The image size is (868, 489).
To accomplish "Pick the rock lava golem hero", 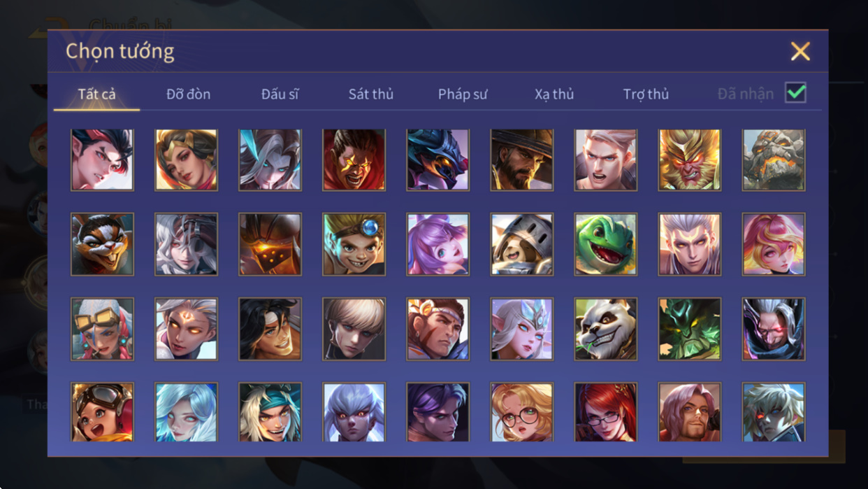I will (774, 160).
